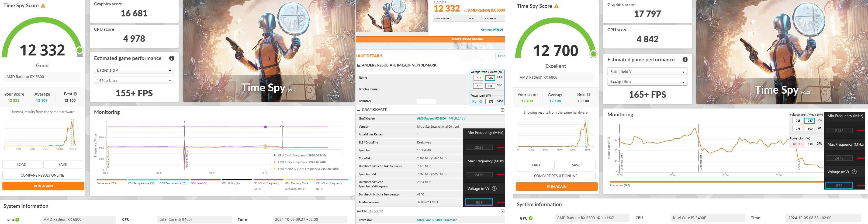868x224 pixels.
Task: Click COMPARE RESULT ONLINE in 12 332 result
Action: coord(43,175)
